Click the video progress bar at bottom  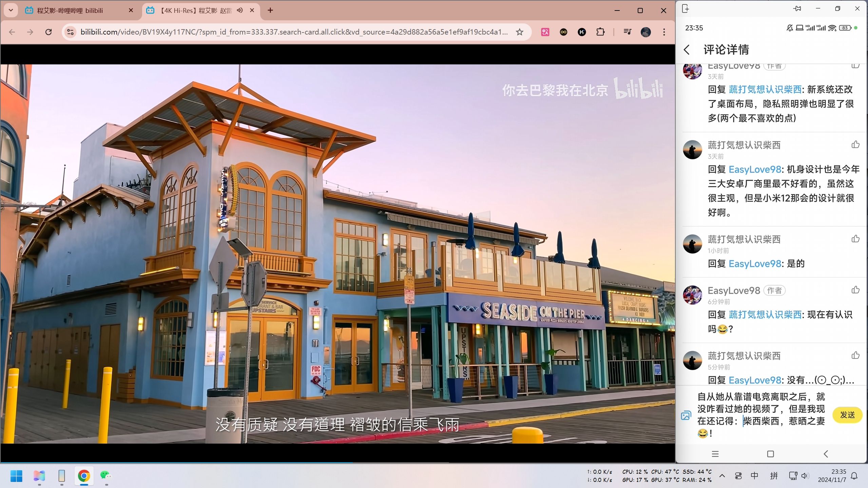click(339, 462)
